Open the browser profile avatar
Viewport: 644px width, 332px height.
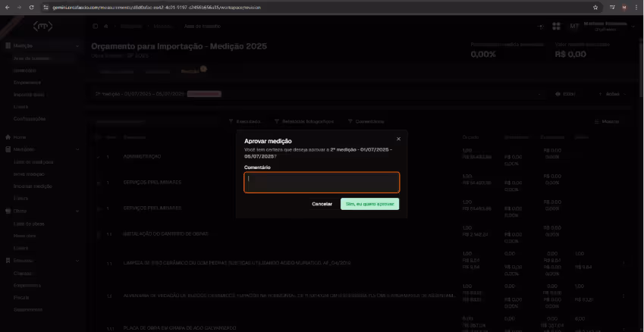[x=624, y=8]
